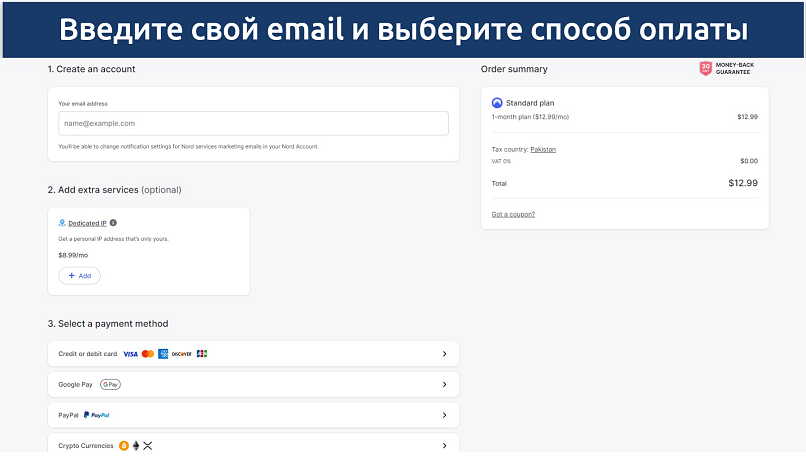The image size is (806, 460).
Task: Click the JCB card logo
Action: pyautogui.click(x=202, y=354)
